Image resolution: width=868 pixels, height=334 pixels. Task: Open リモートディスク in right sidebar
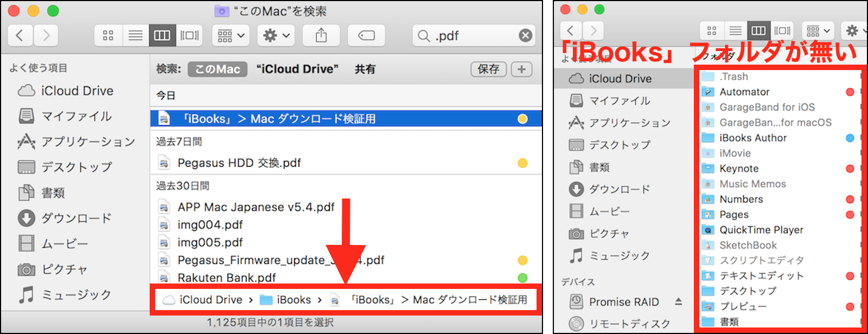[x=620, y=324]
